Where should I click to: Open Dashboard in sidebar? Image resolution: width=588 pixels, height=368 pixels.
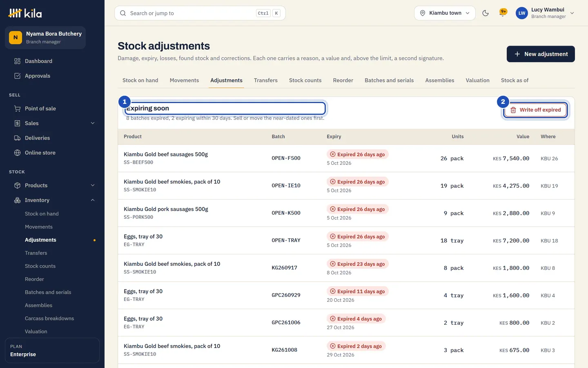tap(52, 61)
